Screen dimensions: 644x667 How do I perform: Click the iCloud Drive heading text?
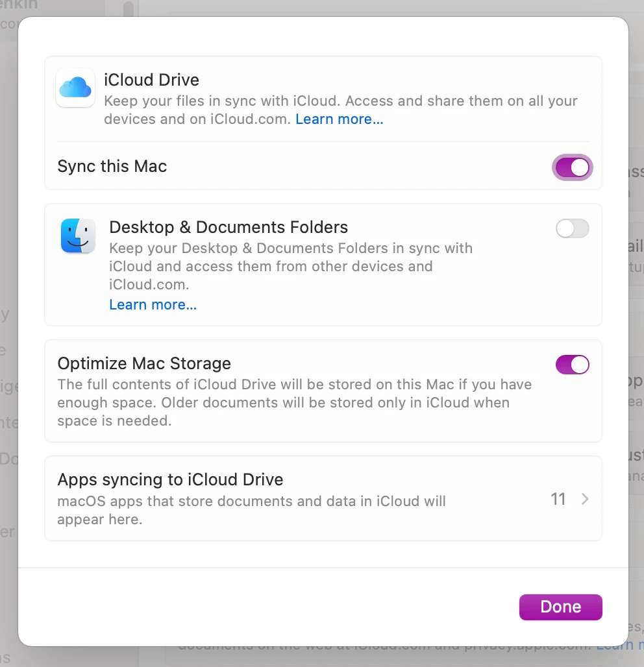click(x=151, y=80)
